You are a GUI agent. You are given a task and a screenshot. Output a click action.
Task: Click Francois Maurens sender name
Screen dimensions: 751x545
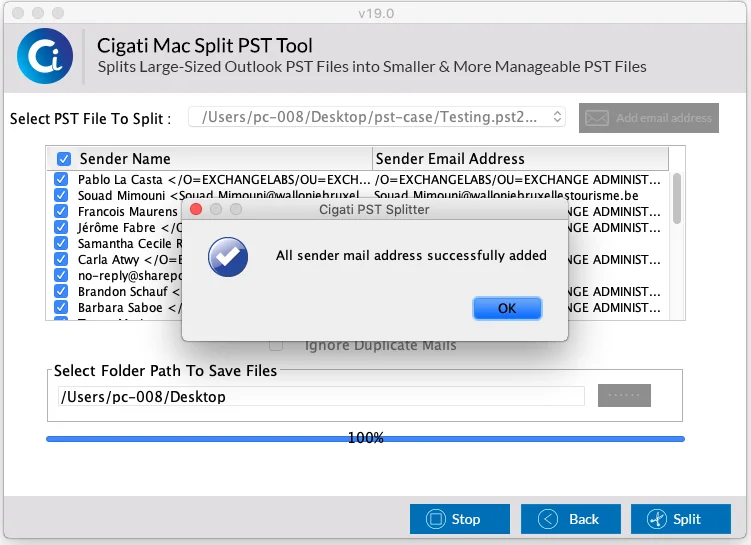tap(127, 211)
